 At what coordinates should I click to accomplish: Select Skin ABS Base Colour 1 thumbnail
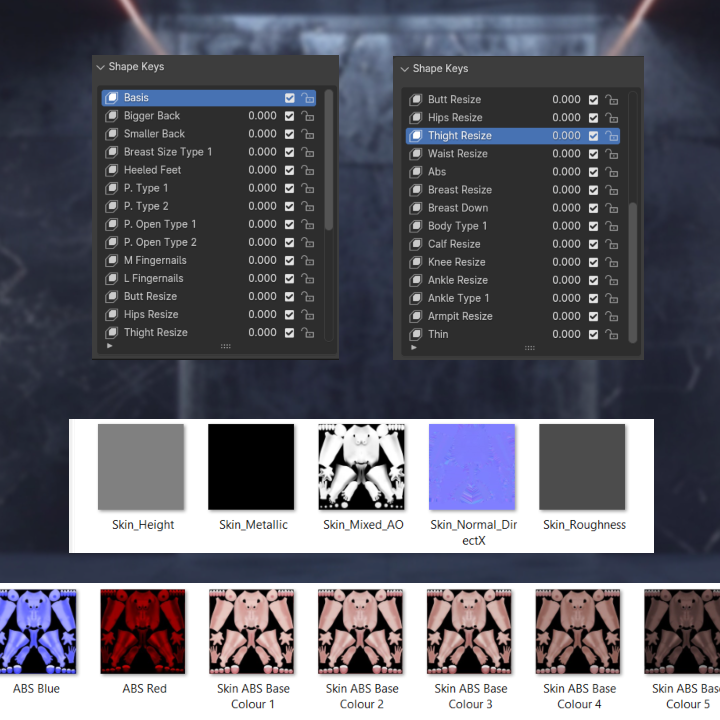coord(252,632)
